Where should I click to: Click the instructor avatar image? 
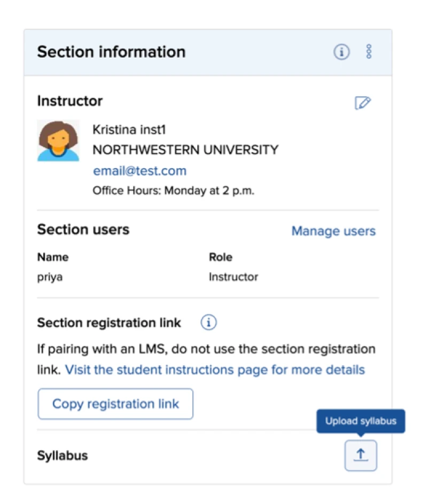(x=58, y=140)
